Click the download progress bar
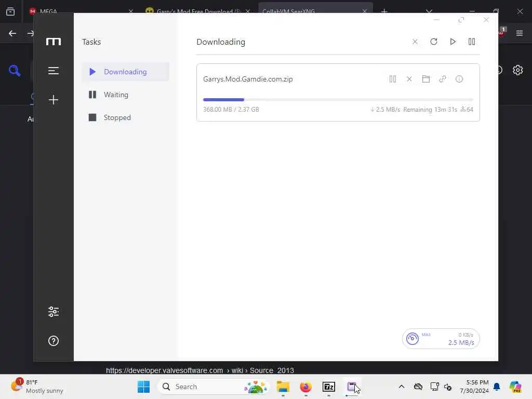Screen dimensions: 532x399 click(338, 100)
